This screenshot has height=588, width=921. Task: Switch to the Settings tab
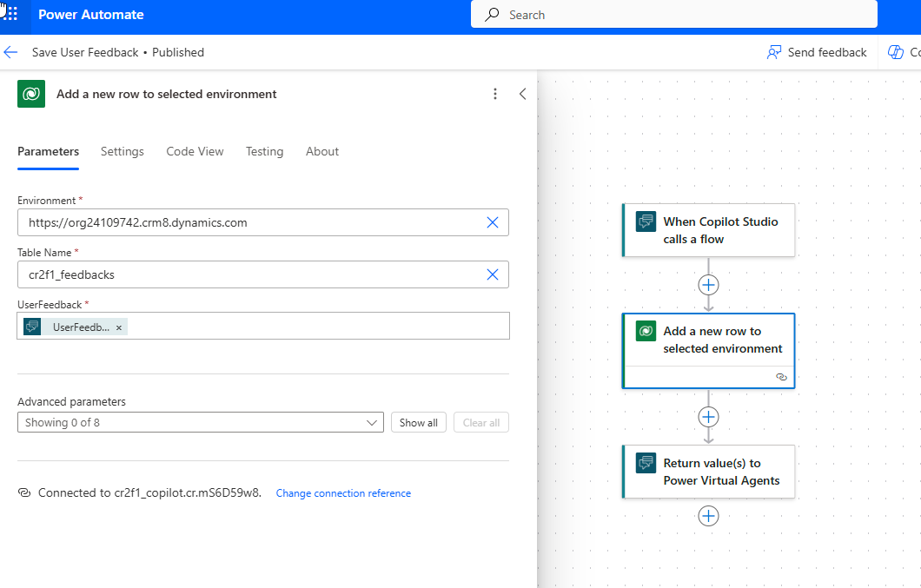(123, 151)
